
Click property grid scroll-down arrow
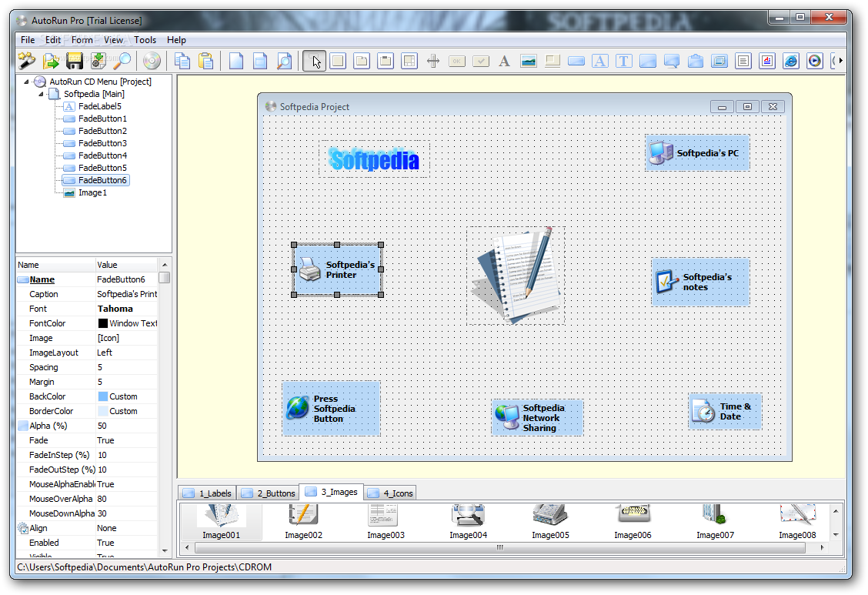click(165, 550)
